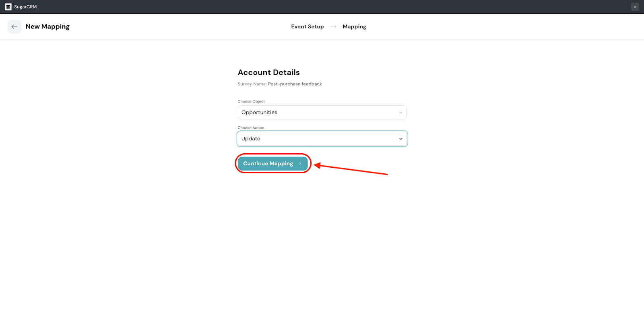
Task: Click the Choose Action field label
Action: coord(251,128)
